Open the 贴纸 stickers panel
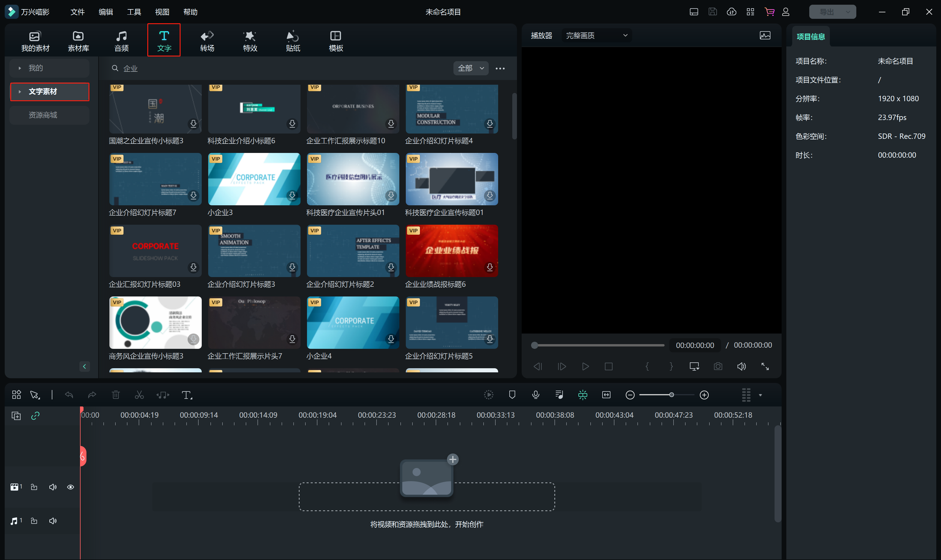The width and height of the screenshot is (941, 560). point(293,41)
